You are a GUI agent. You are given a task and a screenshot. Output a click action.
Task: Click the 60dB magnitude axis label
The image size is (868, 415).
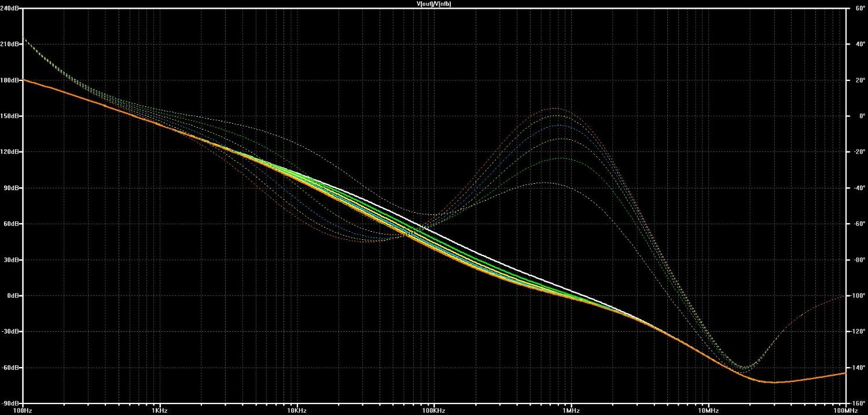(x=12, y=224)
